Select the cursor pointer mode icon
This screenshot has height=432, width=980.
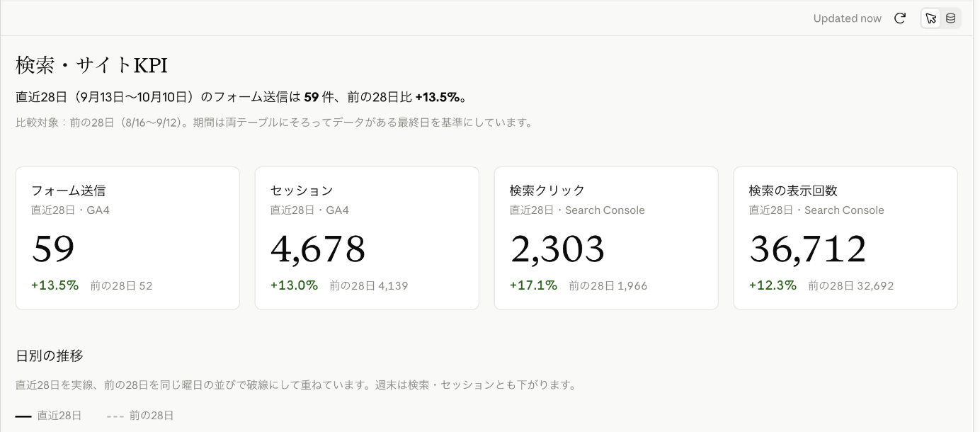(x=931, y=18)
